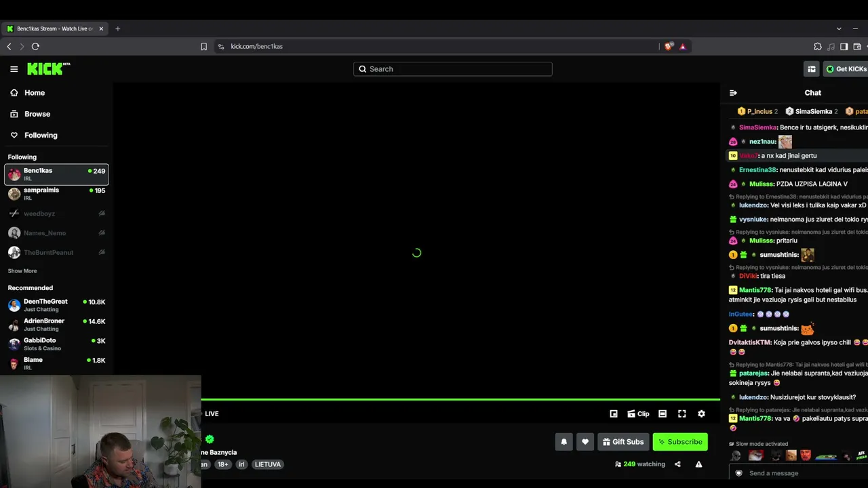Close the Benc1kas Stream tab
Viewport: 868px width, 488px height.
pyautogui.click(x=101, y=28)
